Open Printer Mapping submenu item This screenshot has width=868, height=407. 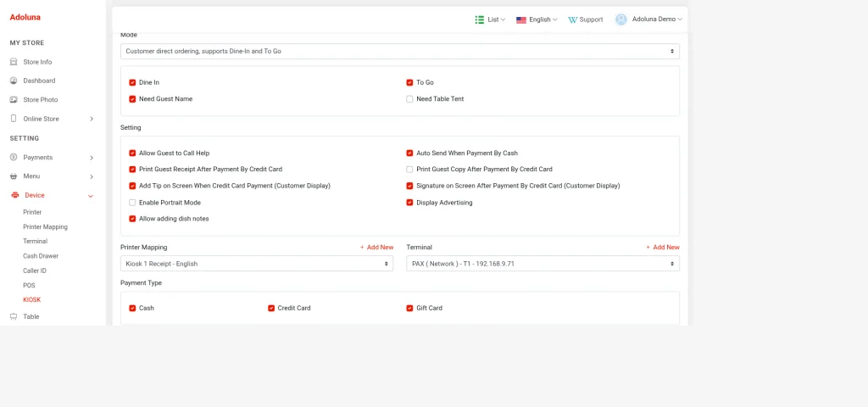46,227
